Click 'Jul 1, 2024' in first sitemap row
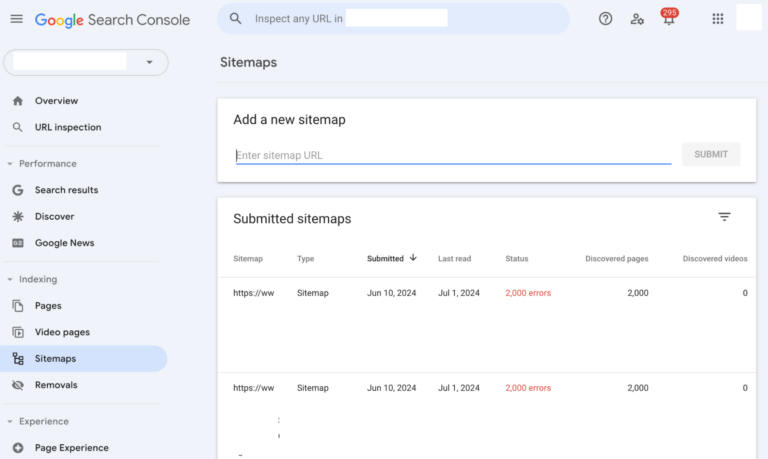768x459 pixels. tap(459, 293)
